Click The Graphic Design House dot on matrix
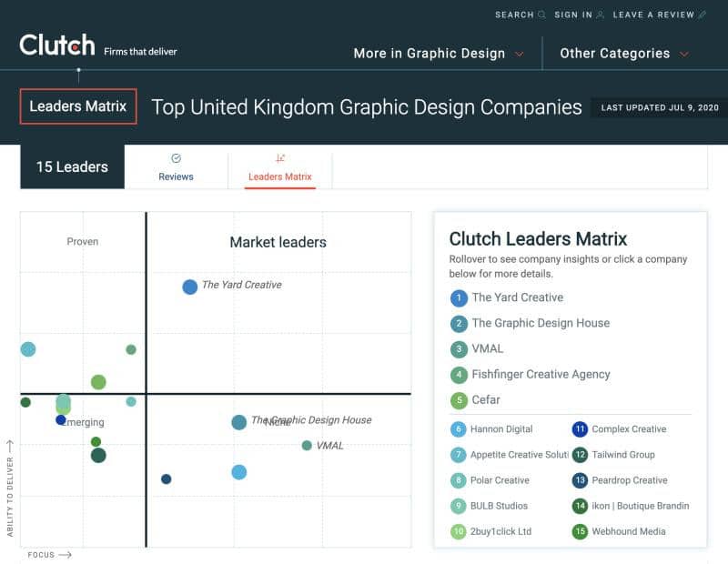Screen dimensions: 728x564 point(239,422)
